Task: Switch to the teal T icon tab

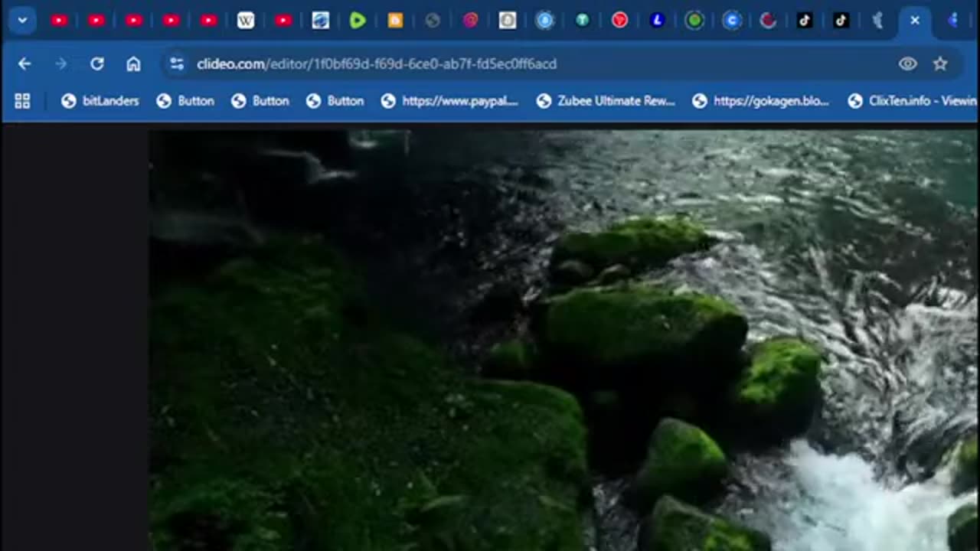Action: tap(582, 21)
